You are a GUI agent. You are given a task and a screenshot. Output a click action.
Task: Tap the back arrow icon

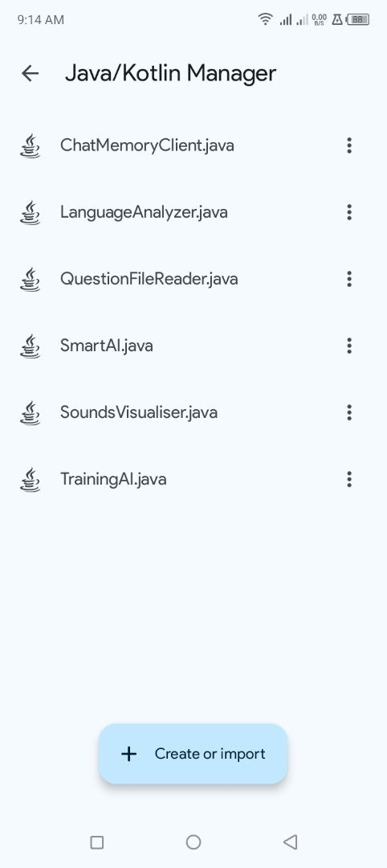(x=30, y=73)
